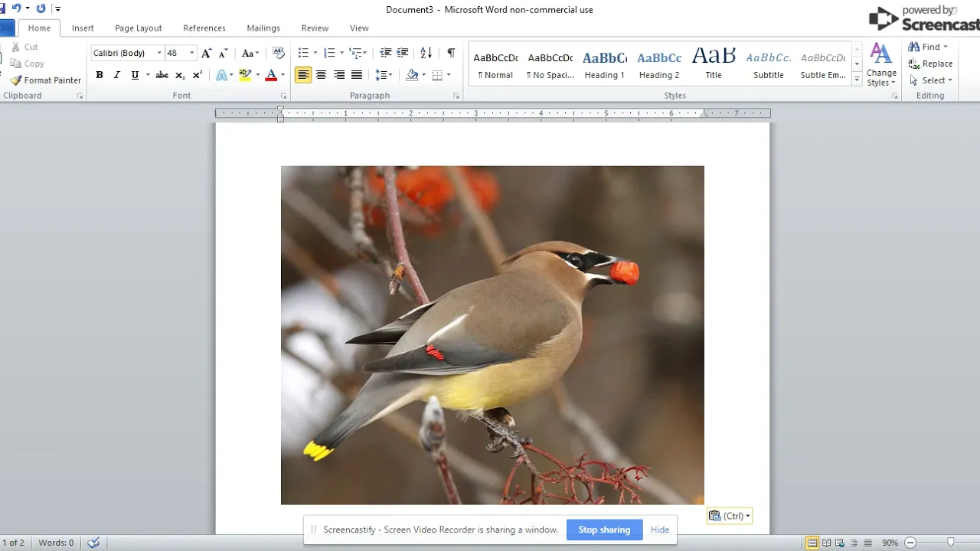Viewport: 980px width, 551px height.
Task: Apply the Heading 1 style
Action: [x=605, y=65]
